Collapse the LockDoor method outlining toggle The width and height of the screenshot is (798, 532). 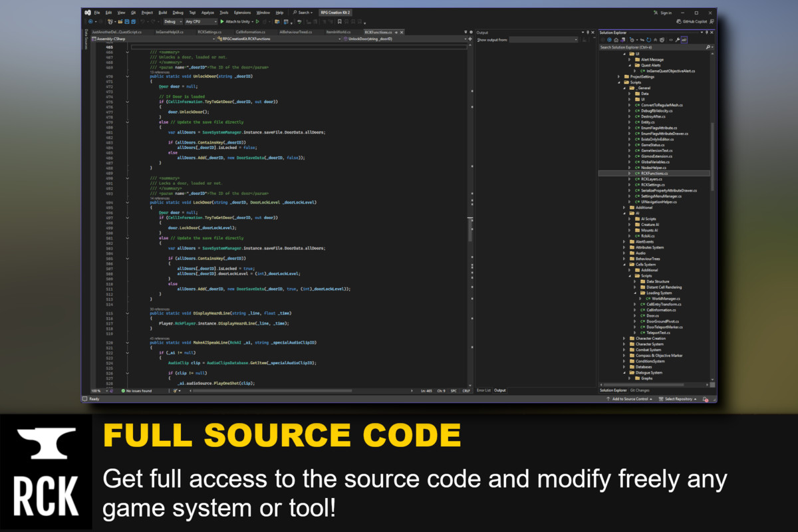click(127, 202)
